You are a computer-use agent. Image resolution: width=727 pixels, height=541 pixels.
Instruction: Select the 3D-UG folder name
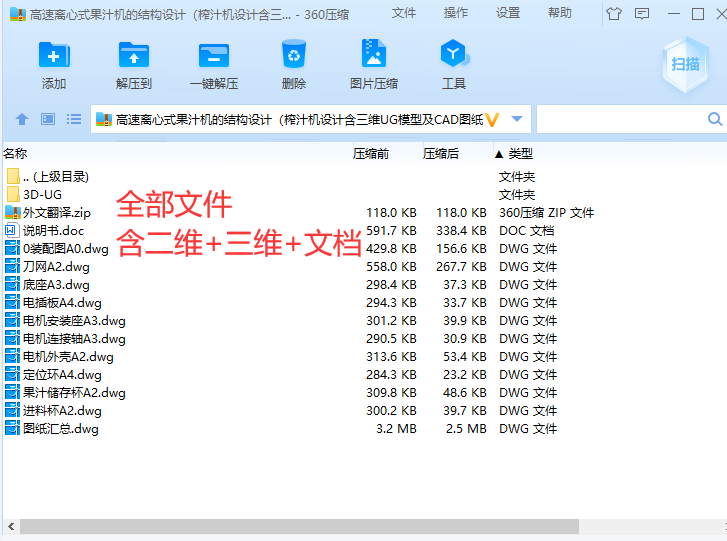pos(42,195)
